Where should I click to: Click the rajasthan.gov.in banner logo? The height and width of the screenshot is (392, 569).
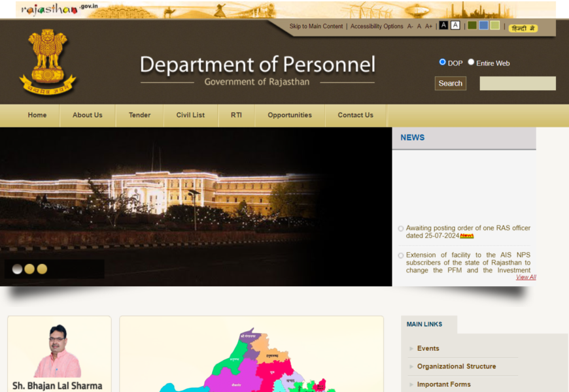59,9
